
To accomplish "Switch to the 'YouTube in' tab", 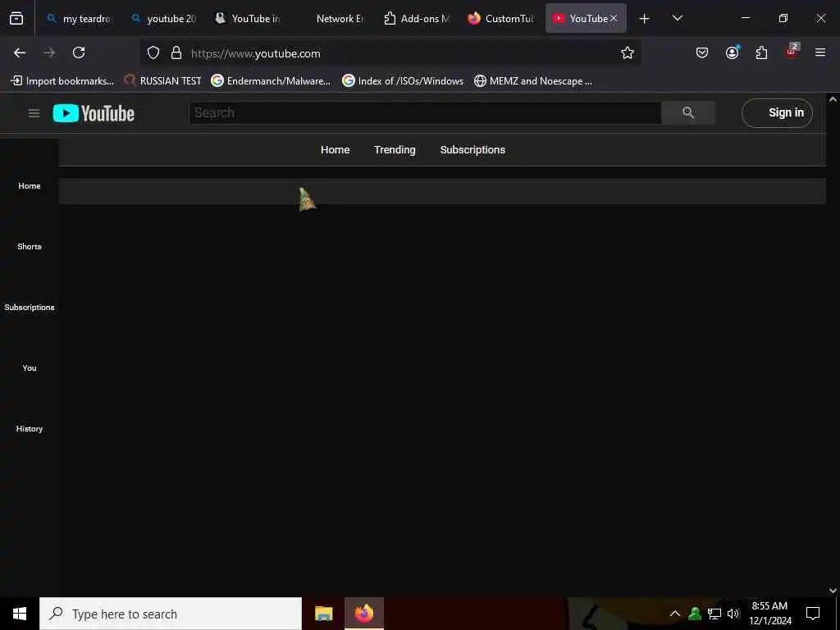I will [x=249, y=18].
